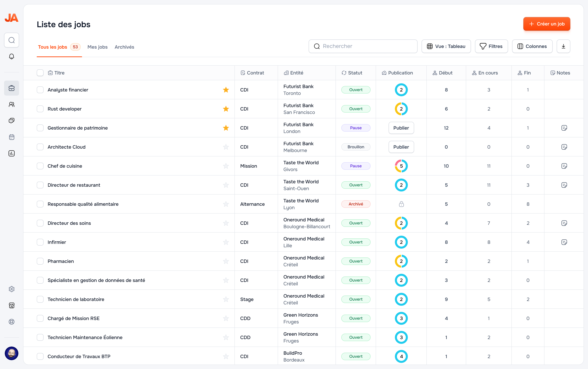
Task: Click Publier for Architecte Cloud
Action: [x=401, y=147]
